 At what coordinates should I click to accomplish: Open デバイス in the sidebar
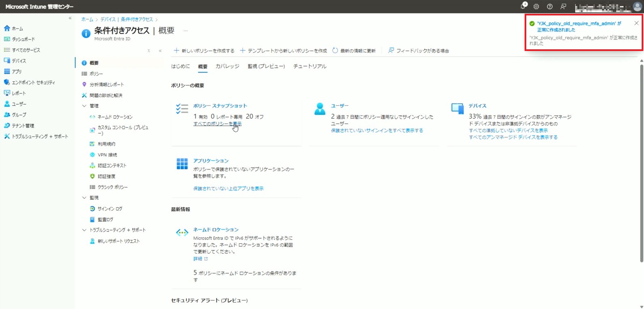pyautogui.click(x=19, y=61)
